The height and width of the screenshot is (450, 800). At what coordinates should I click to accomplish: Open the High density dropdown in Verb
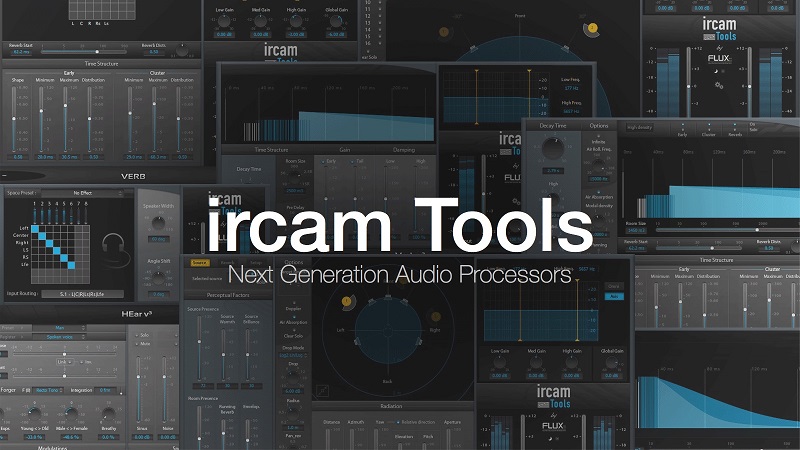tap(640, 127)
